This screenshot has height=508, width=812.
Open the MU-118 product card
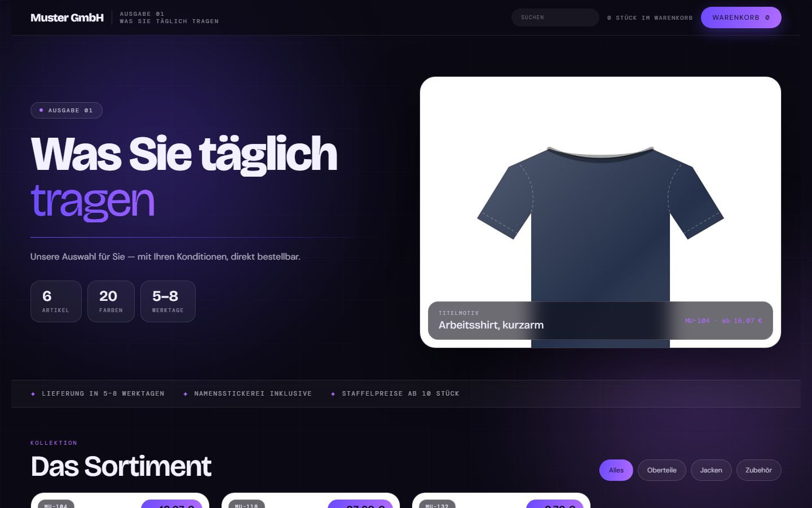pos(311,501)
